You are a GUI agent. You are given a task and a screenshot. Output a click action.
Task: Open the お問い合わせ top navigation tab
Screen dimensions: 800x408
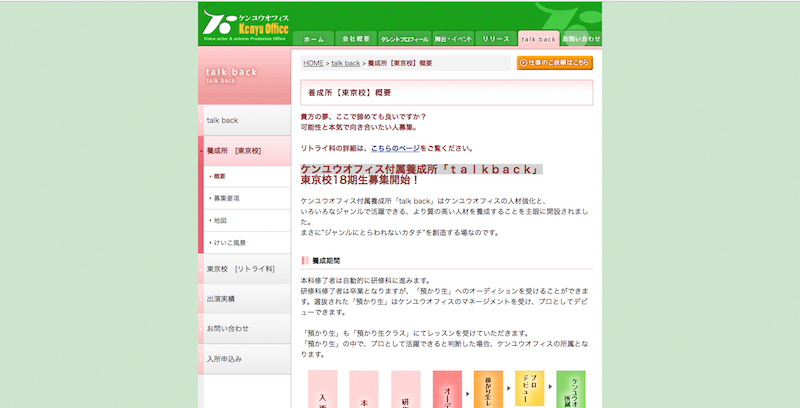(581, 38)
